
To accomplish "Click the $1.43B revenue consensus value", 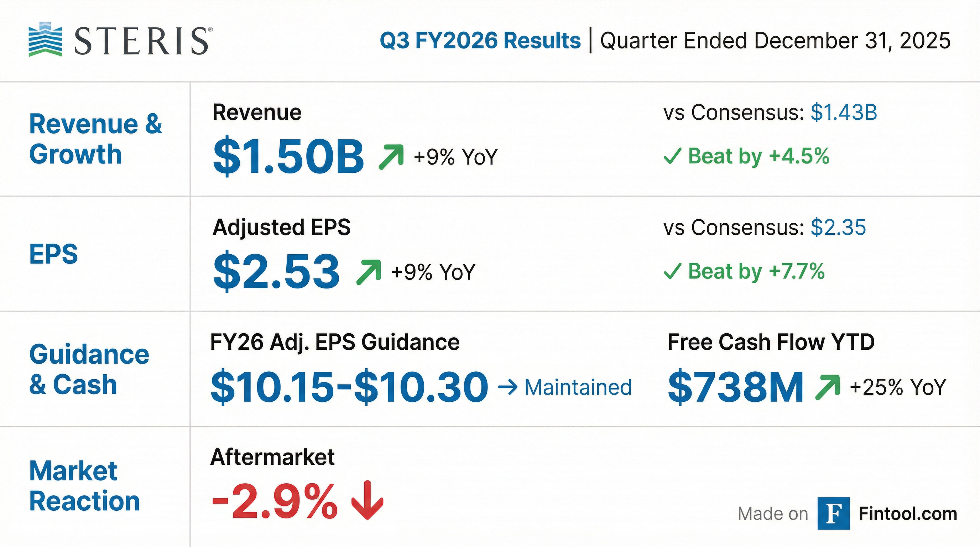I will click(844, 113).
